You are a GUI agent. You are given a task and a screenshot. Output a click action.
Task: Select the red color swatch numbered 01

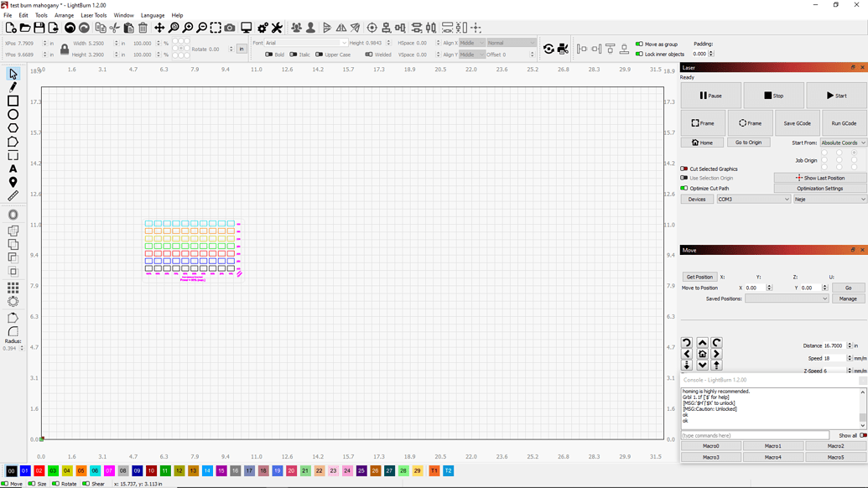tap(27, 471)
